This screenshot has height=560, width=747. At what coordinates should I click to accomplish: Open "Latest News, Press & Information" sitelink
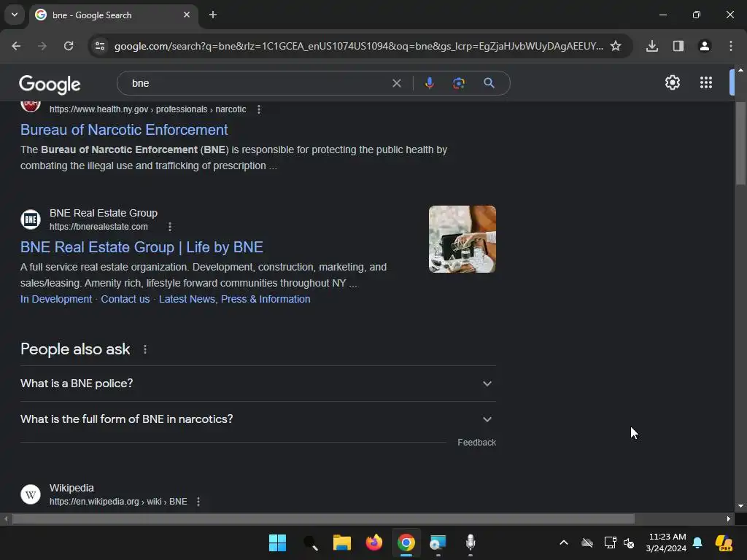234,299
